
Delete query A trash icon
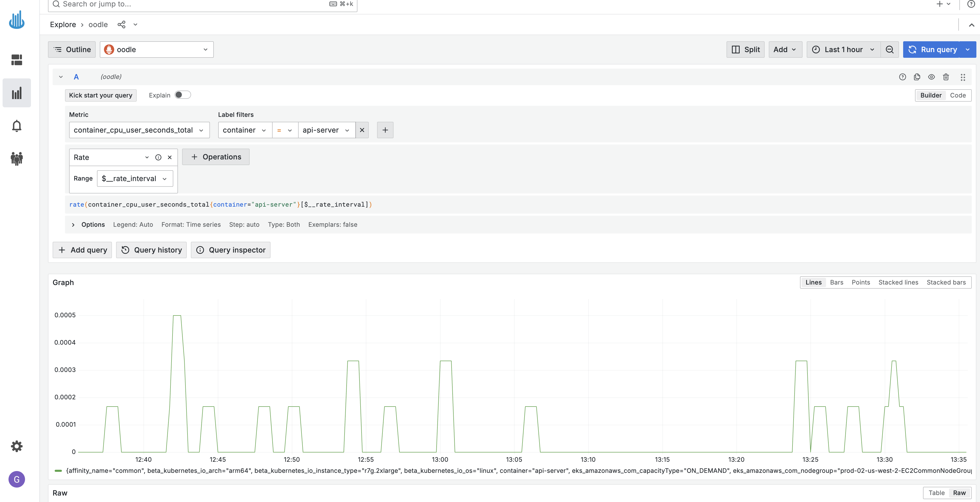(x=946, y=77)
